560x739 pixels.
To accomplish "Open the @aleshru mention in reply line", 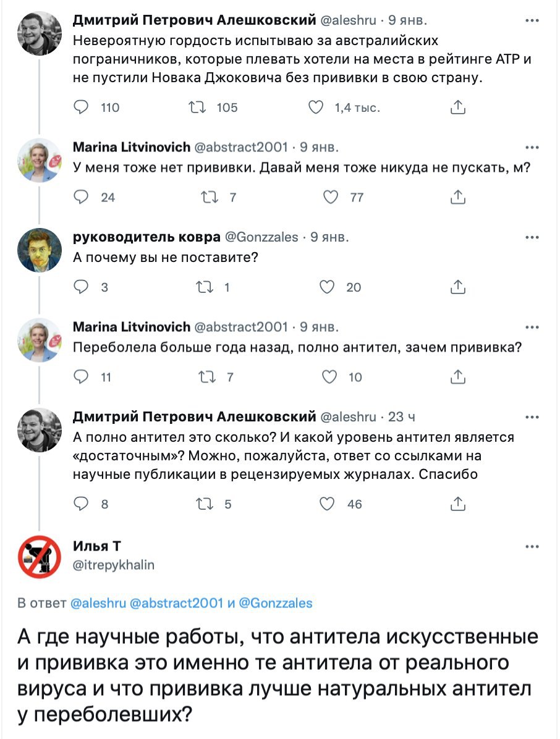I will tap(99, 603).
